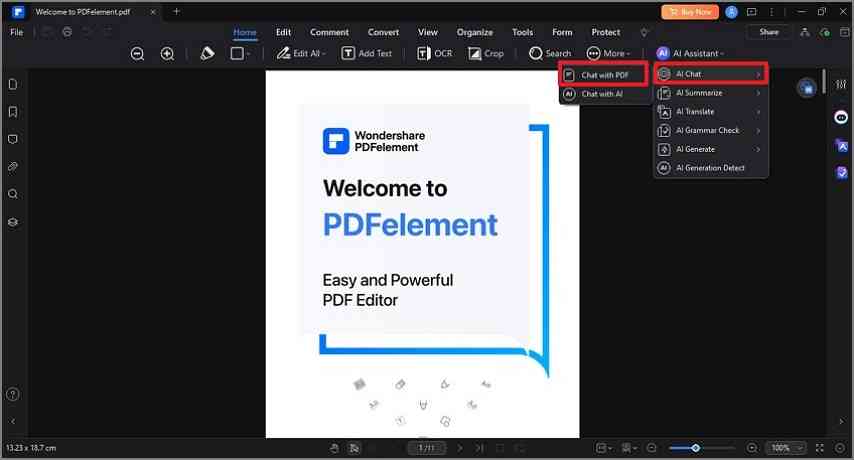This screenshot has height=460, width=854.
Task: Click the floating AI avatar bubble
Action: 807,88
